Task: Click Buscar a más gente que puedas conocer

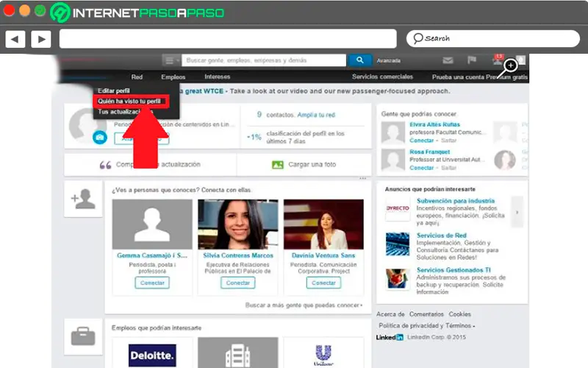Action: pos(304,305)
